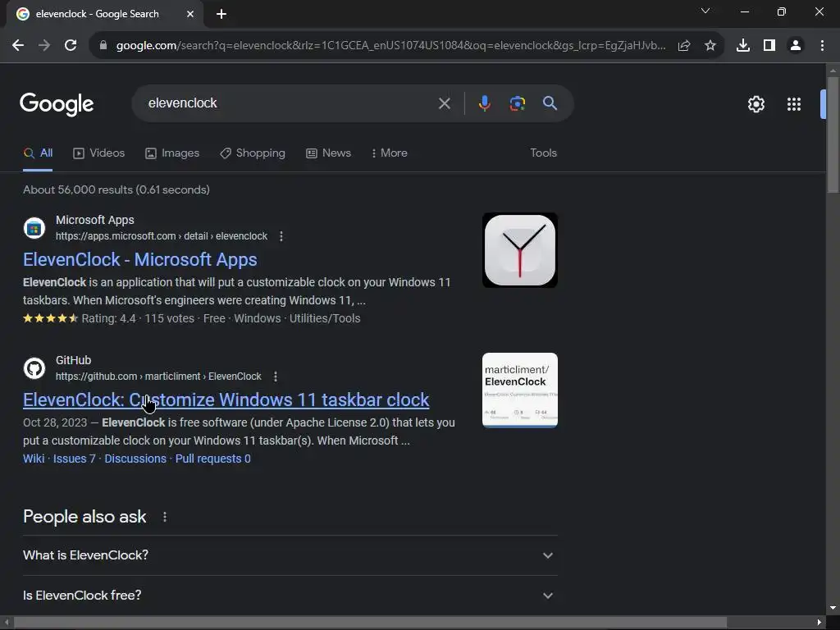Open the Google apps grid
This screenshot has width=840, height=630.
794,104
